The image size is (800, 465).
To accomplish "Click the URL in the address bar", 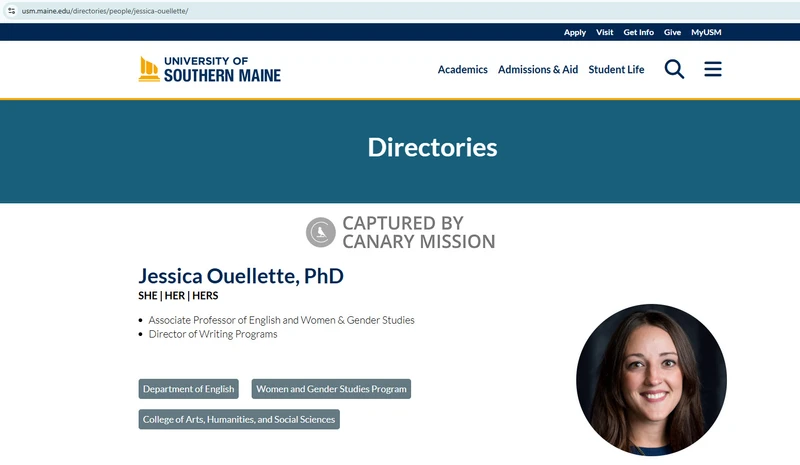I will [x=105, y=11].
